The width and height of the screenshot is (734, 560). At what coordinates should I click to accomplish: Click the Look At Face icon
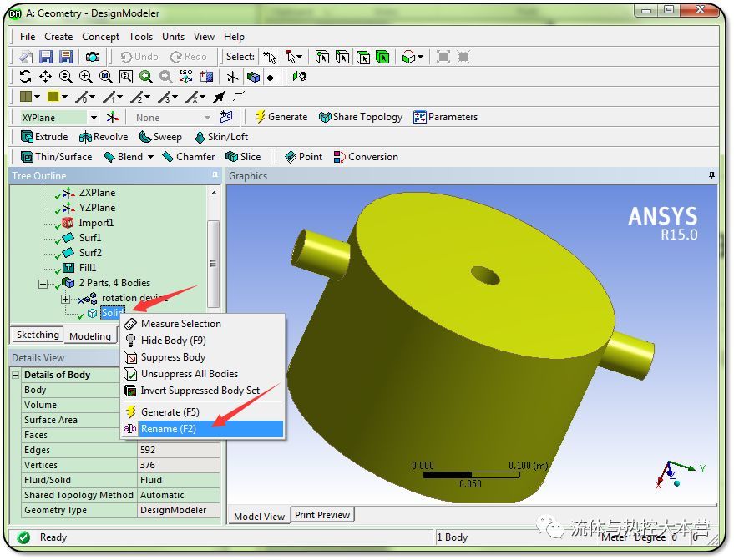300,76
